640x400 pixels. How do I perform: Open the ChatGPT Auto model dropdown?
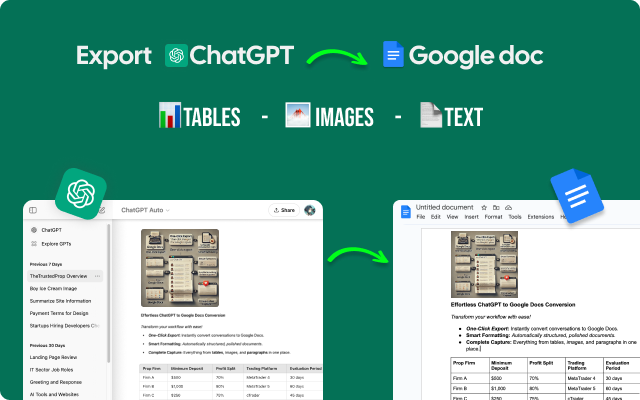click(x=145, y=210)
